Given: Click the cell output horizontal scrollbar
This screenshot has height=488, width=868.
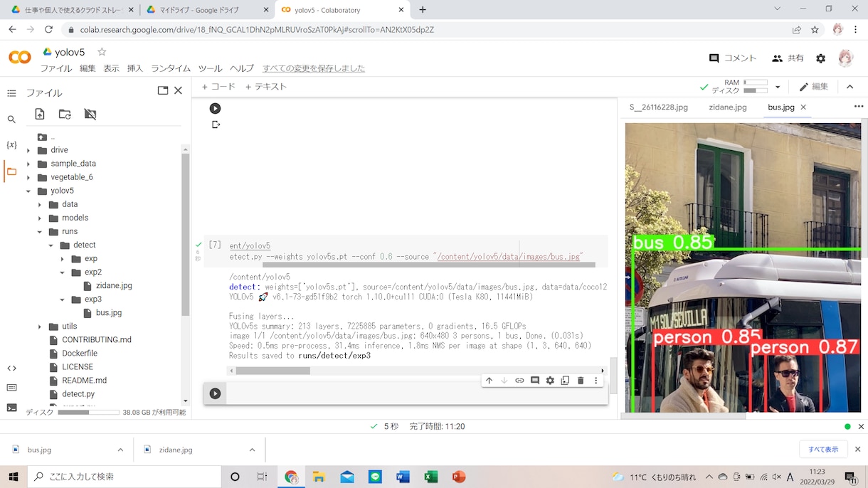Looking at the screenshot, I should click(272, 371).
